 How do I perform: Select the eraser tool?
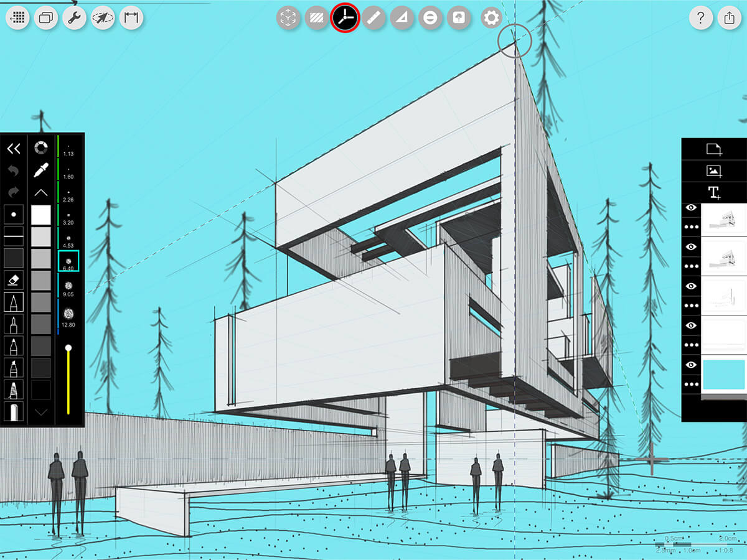point(14,280)
